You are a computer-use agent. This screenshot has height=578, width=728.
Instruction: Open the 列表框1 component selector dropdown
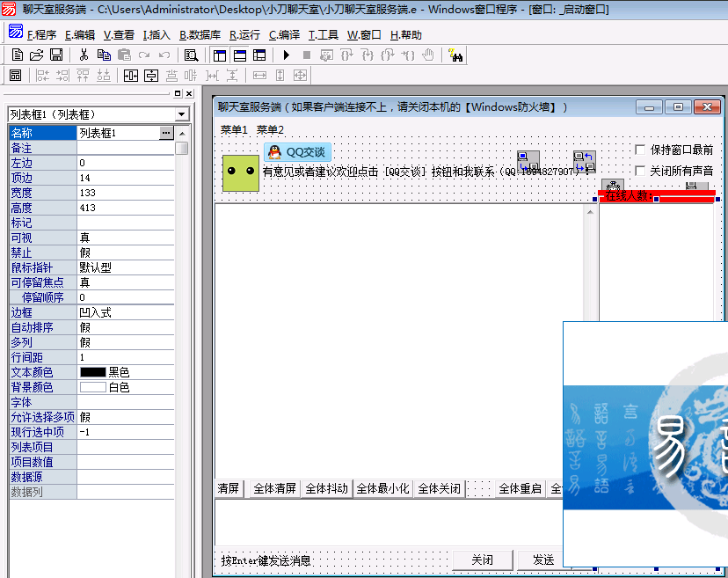(181, 114)
